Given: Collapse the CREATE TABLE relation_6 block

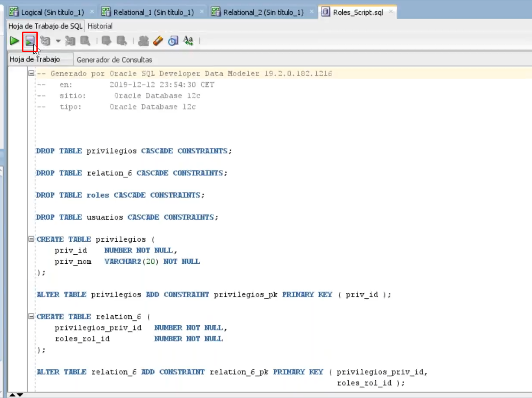Looking at the screenshot, I should tap(31, 317).
